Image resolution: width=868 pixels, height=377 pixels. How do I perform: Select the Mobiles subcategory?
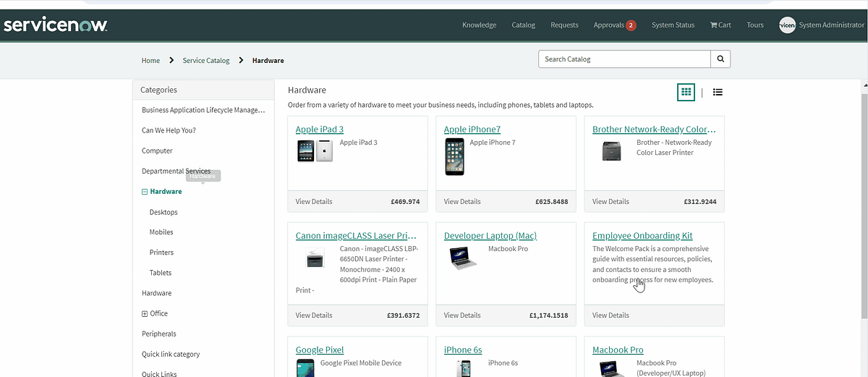tap(161, 232)
